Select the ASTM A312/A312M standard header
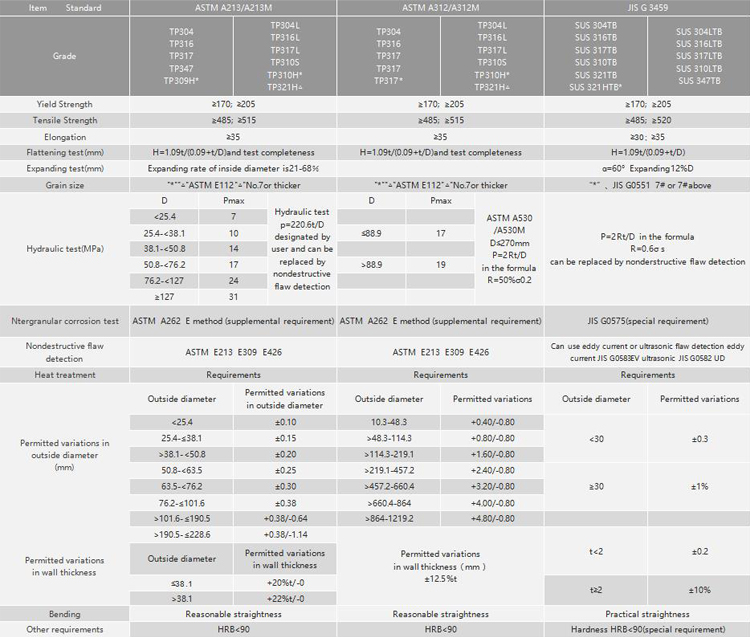The height and width of the screenshot is (637, 750). 440,8
